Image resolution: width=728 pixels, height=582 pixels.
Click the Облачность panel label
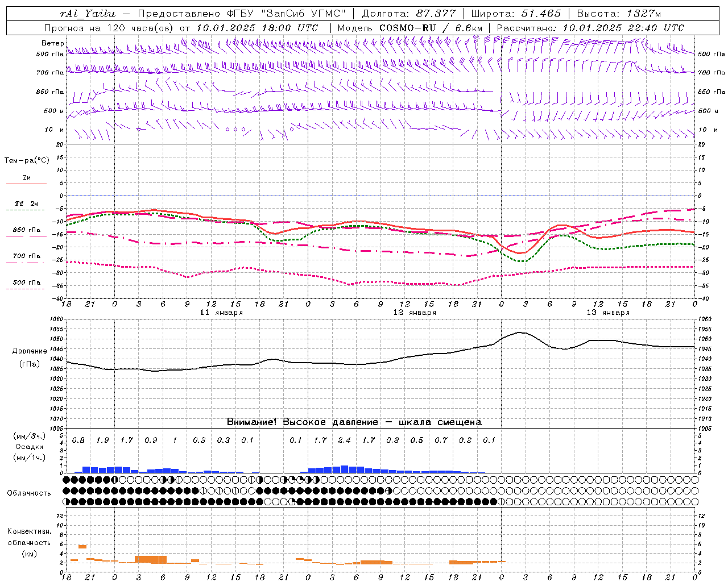(x=29, y=493)
